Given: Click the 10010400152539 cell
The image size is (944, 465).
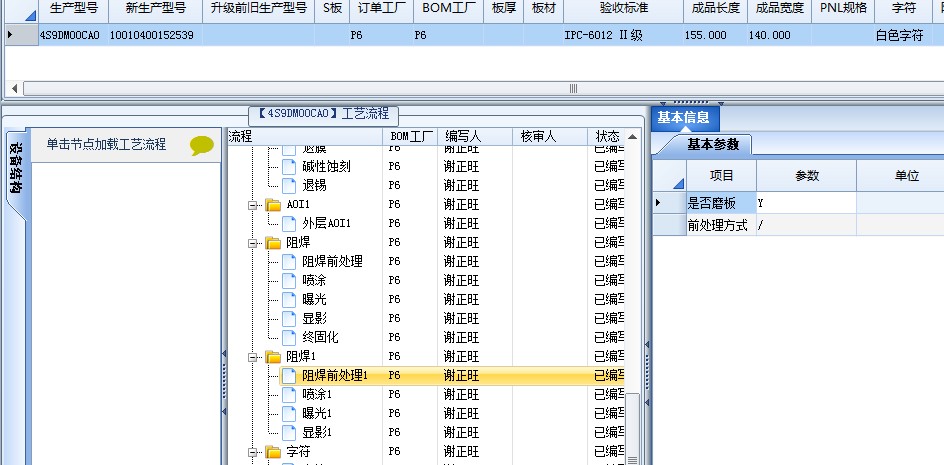Looking at the screenshot, I should point(155,35).
